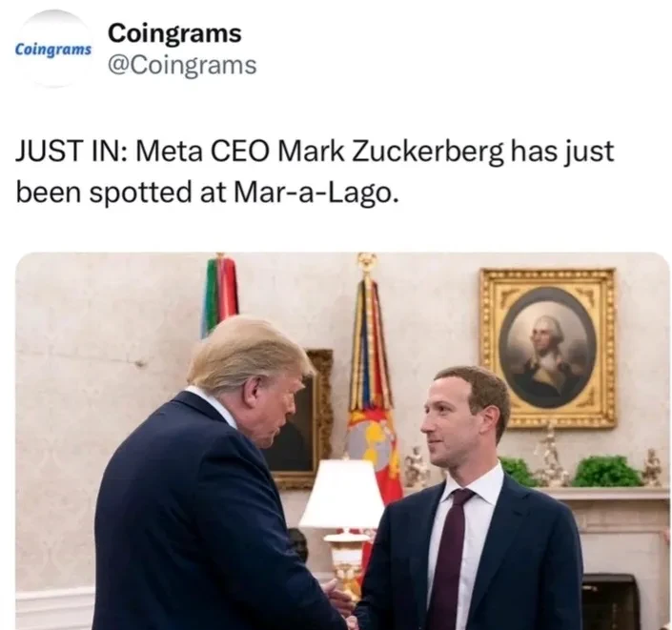Click the white lampshade in the photo

click(342, 494)
